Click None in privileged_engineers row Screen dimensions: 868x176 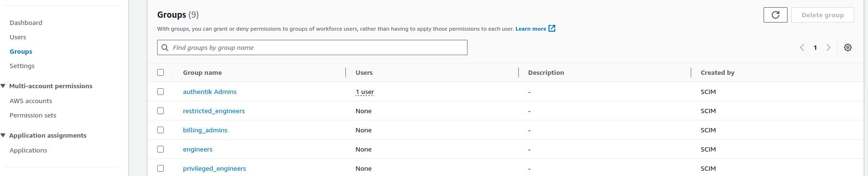(364, 168)
